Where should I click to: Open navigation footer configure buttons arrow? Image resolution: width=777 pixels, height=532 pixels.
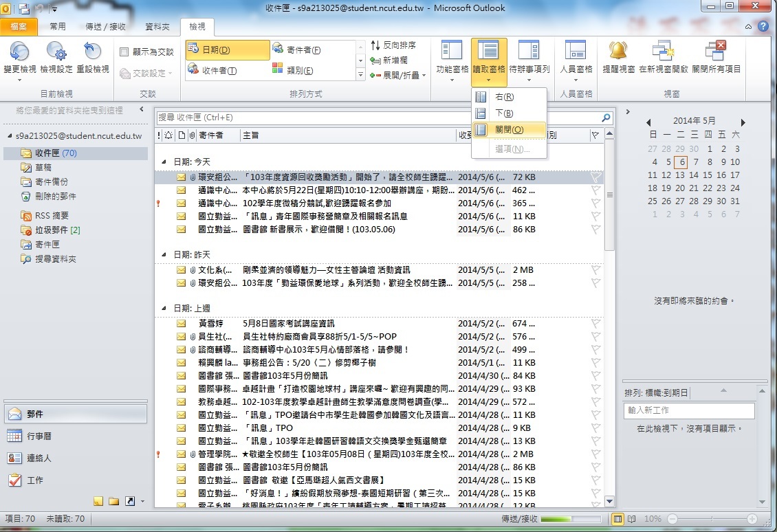pyautogui.click(x=143, y=501)
